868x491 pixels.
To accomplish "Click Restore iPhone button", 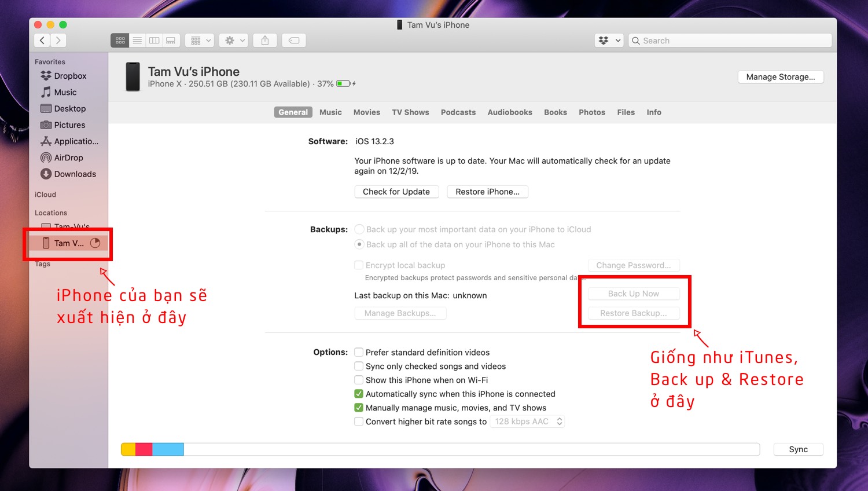I will 487,192.
